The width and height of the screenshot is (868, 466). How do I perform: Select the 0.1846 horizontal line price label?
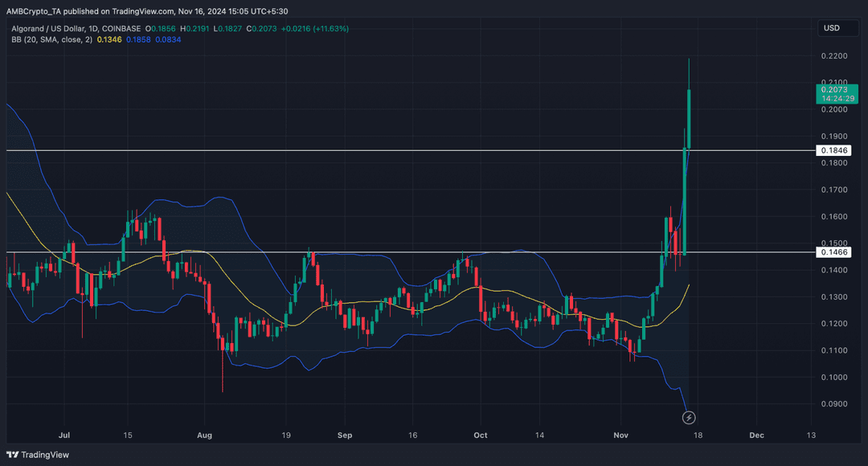(x=832, y=150)
